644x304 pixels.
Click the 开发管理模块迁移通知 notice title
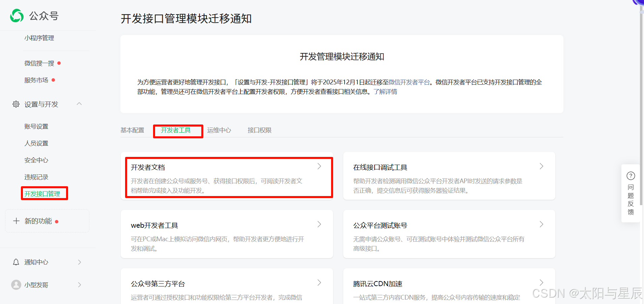coord(342,57)
